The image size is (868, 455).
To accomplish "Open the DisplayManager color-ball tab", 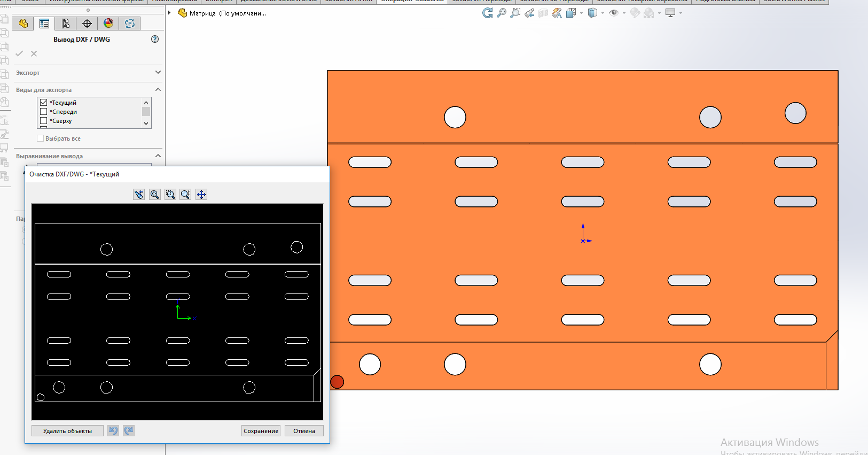I will click(108, 24).
